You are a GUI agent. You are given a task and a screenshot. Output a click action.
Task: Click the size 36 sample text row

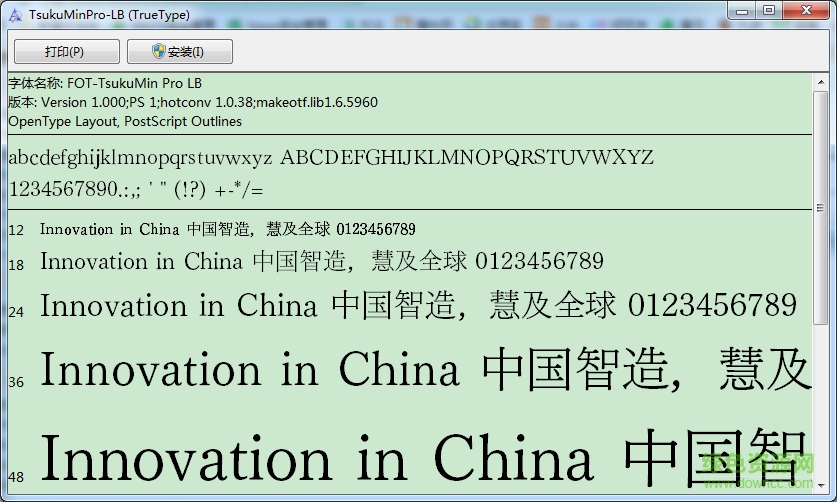click(x=410, y=370)
